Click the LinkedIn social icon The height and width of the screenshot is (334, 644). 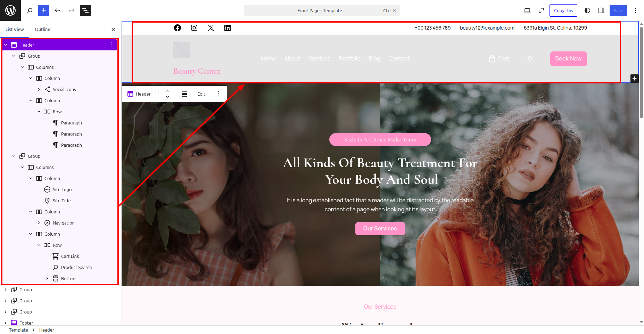(228, 28)
